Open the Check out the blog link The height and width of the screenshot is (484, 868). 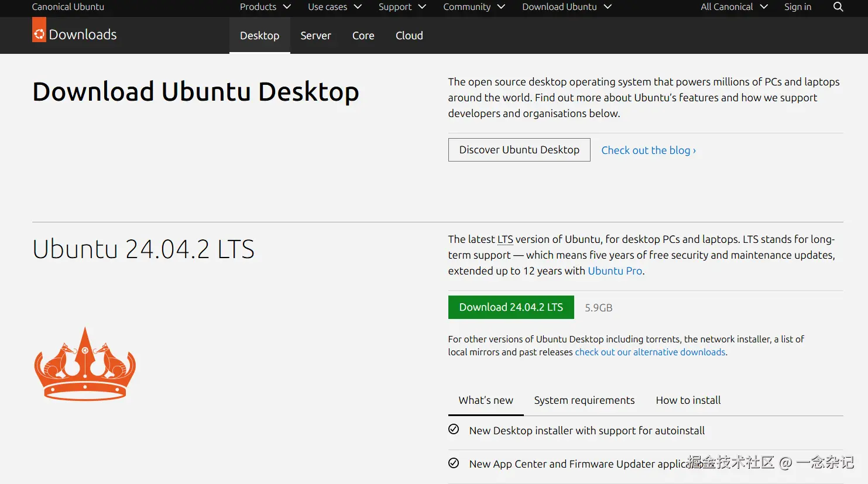click(649, 150)
